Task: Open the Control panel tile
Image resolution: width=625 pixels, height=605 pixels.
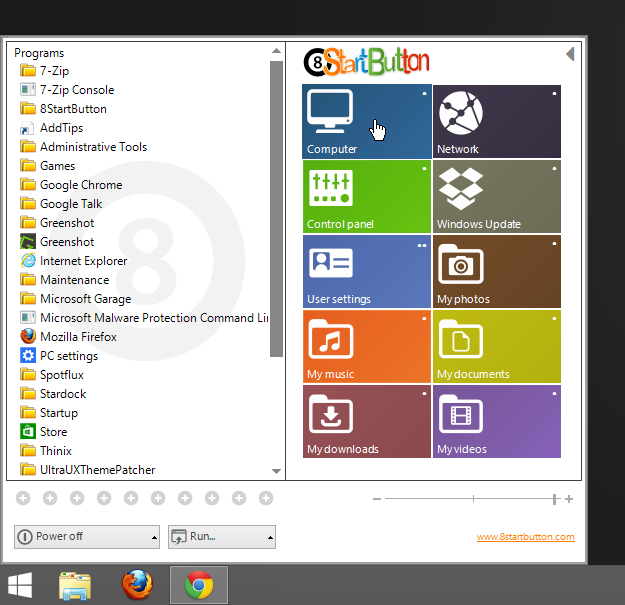Action: coord(367,196)
